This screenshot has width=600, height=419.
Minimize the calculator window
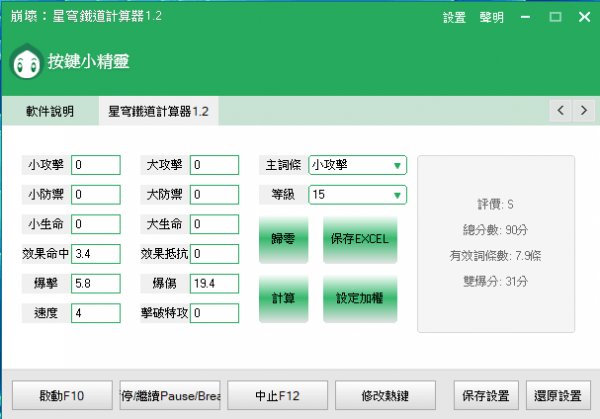coord(525,17)
